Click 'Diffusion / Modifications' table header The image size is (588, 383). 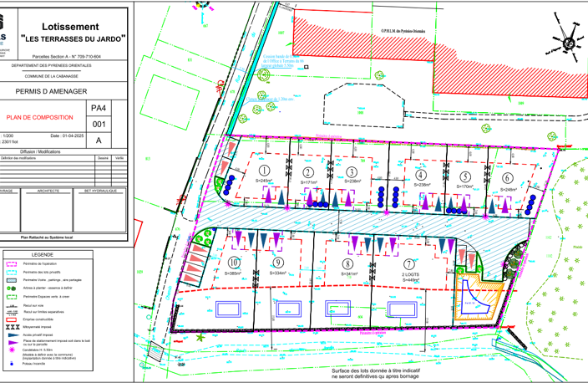coord(40,151)
